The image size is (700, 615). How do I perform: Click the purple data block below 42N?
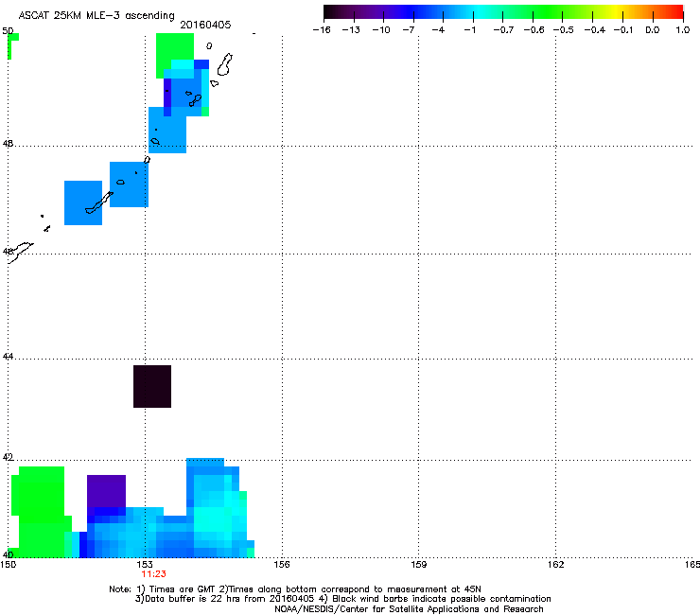click(106, 491)
